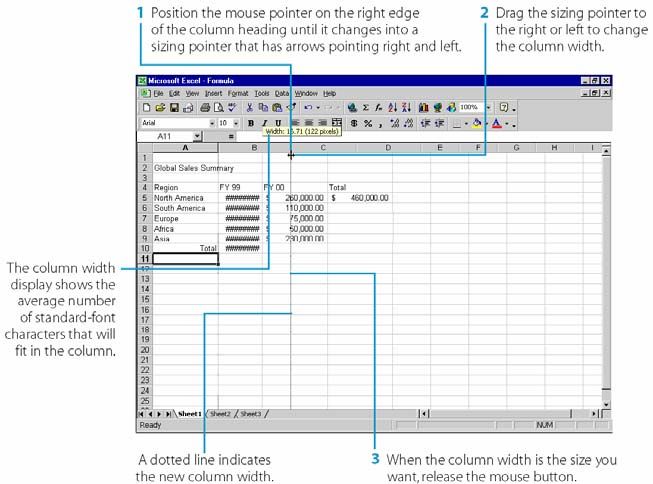
Task: Open the View menu
Action: 192,93
